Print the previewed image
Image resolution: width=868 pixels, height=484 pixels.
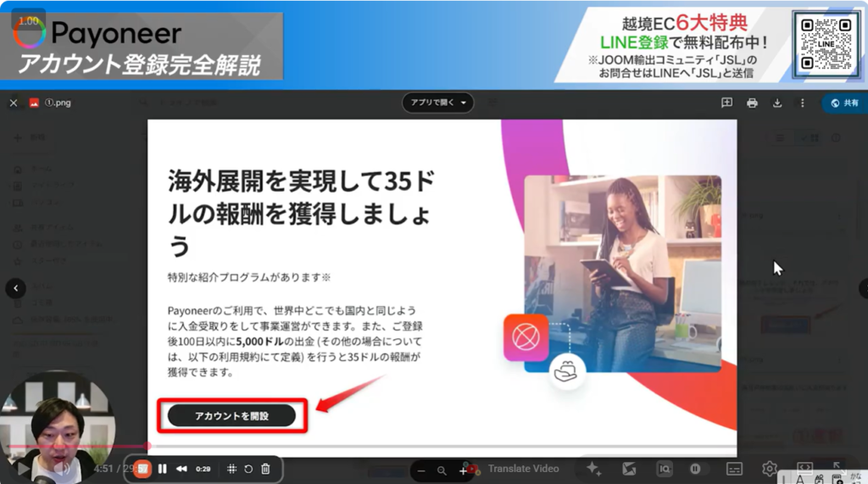[752, 103]
